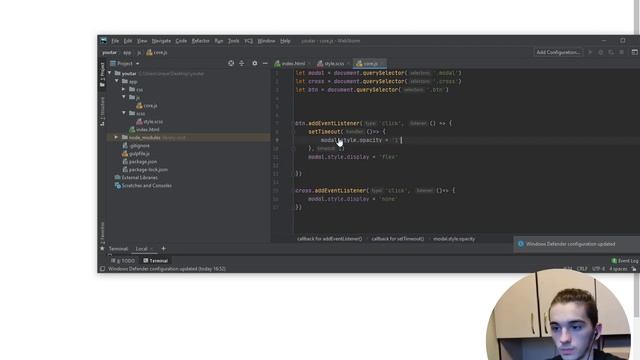Collapse the js folder
Image resolution: width=640 pixels, height=360 pixels.
pos(124,97)
